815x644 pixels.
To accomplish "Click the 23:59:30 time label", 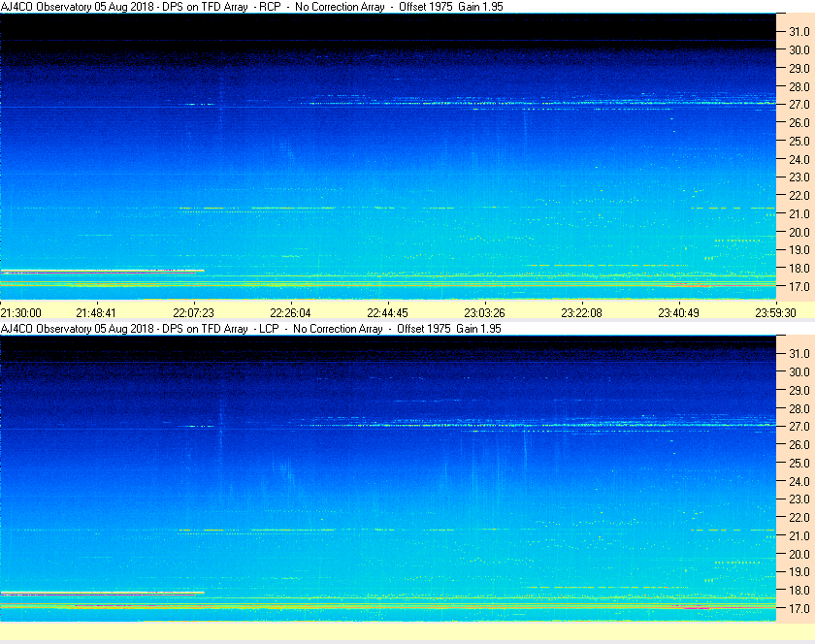I will click(x=775, y=313).
